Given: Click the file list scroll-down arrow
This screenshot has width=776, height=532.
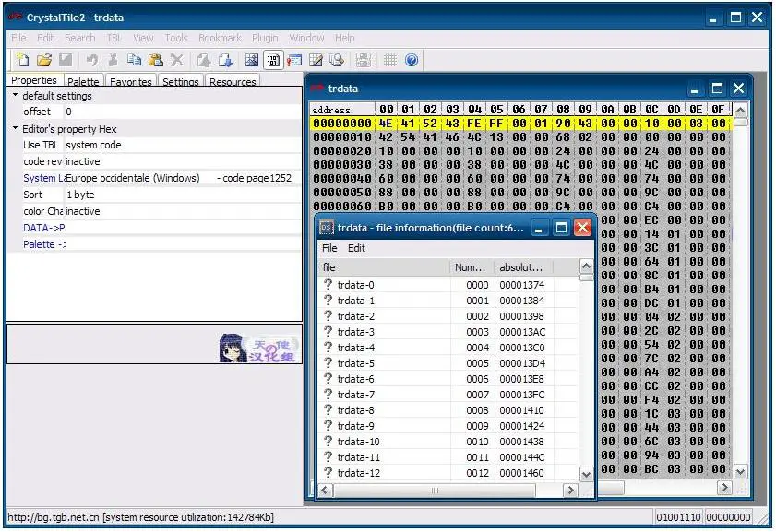Looking at the screenshot, I should coord(586,475).
